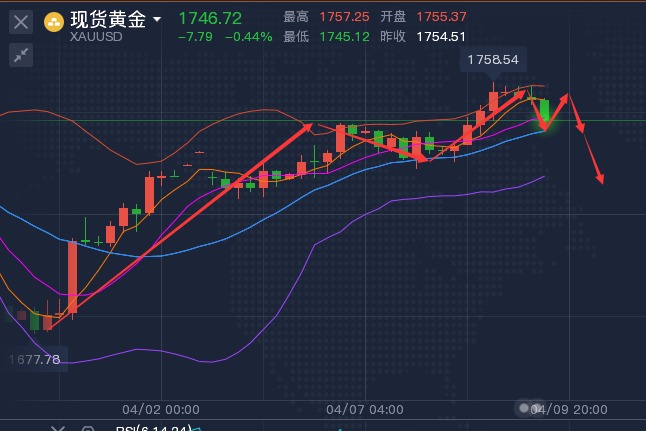
Task: Click the current price 1746.72
Action: click(209, 19)
